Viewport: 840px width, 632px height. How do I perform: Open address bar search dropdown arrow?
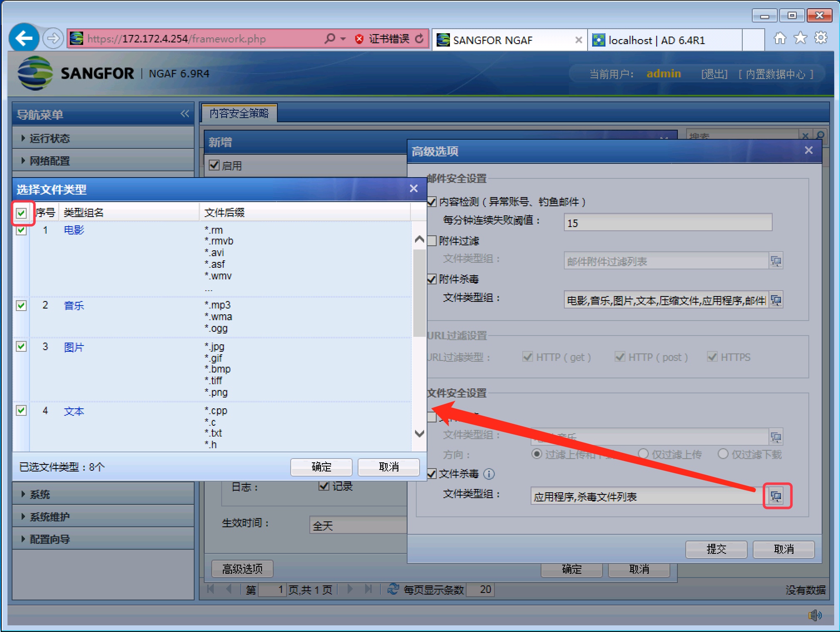pyautogui.click(x=343, y=39)
